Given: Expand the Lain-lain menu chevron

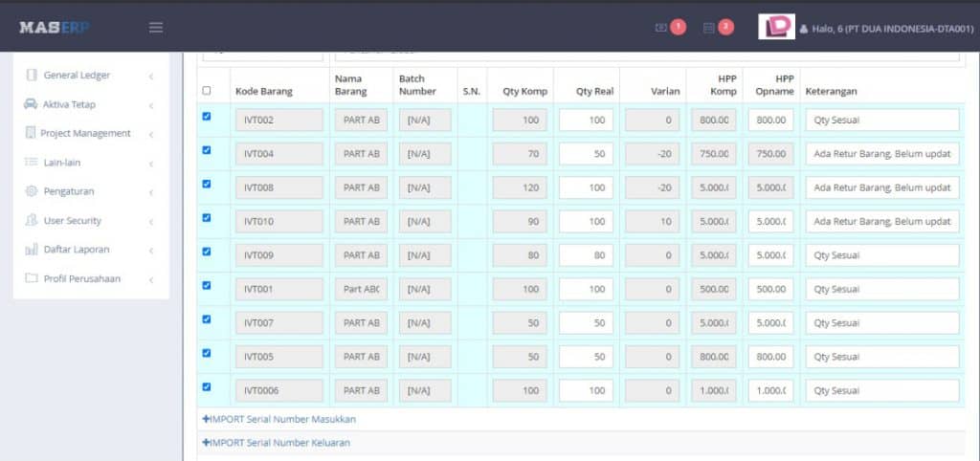Looking at the screenshot, I should 151,164.
